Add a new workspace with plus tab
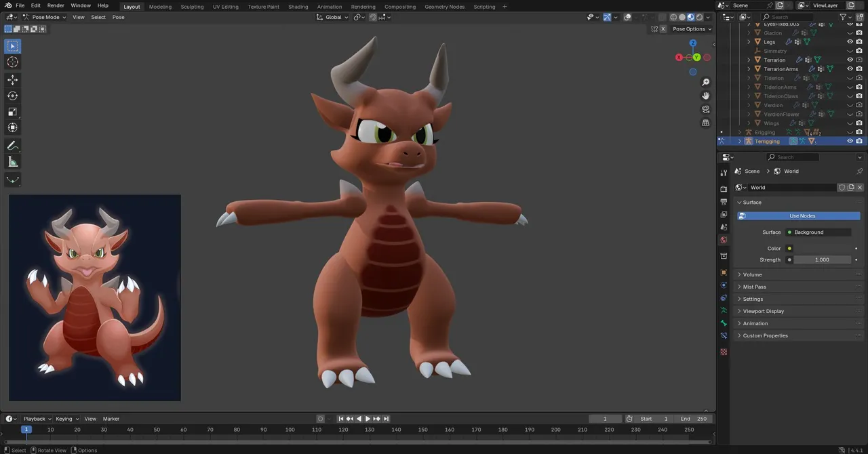The image size is (868, 454). pos(505,7)
